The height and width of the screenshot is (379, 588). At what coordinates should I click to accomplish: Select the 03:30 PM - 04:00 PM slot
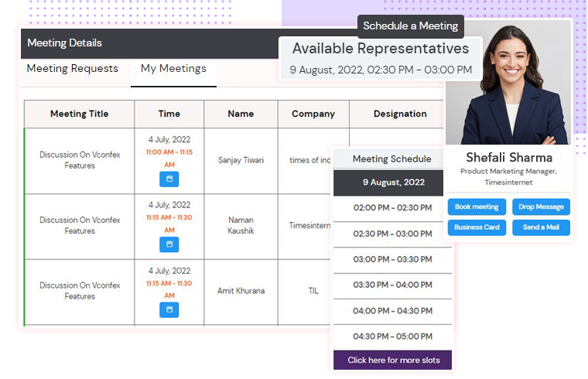[392, 285]
